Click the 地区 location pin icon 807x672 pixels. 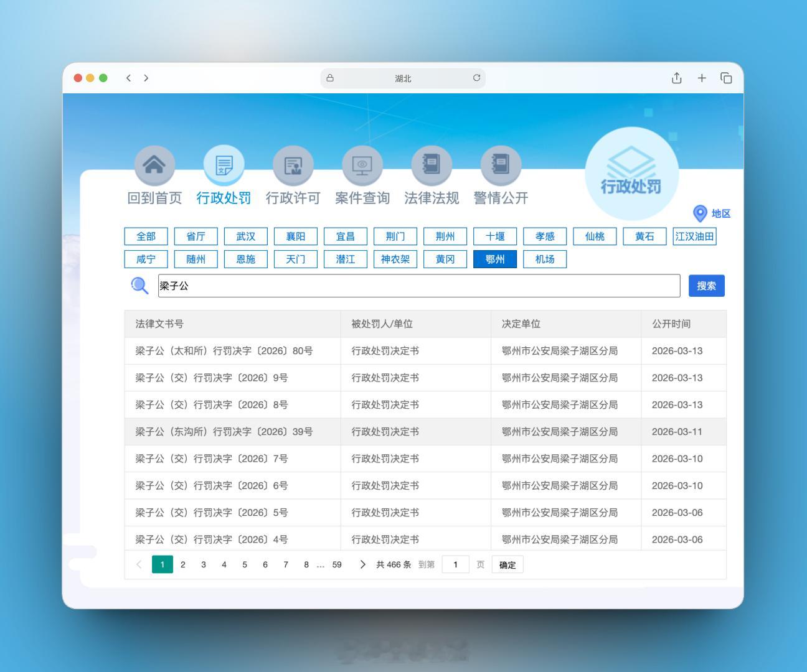coord(700,213)
